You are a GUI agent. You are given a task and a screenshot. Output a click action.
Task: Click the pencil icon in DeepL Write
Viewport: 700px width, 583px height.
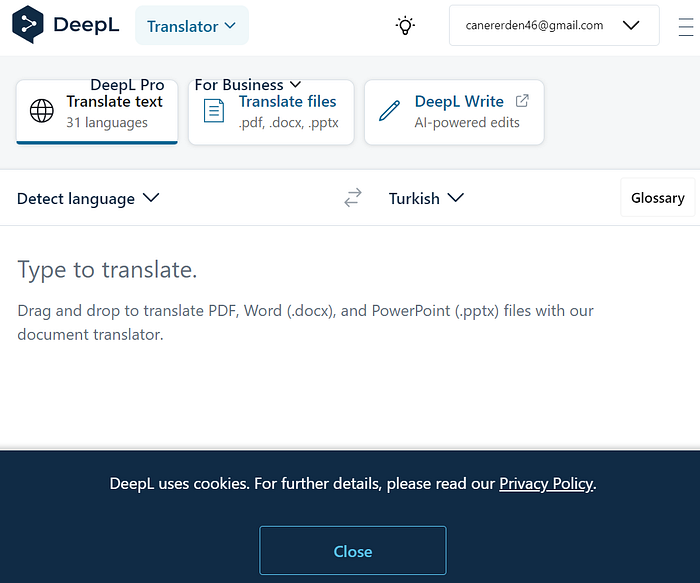click(x=389, y=111)
